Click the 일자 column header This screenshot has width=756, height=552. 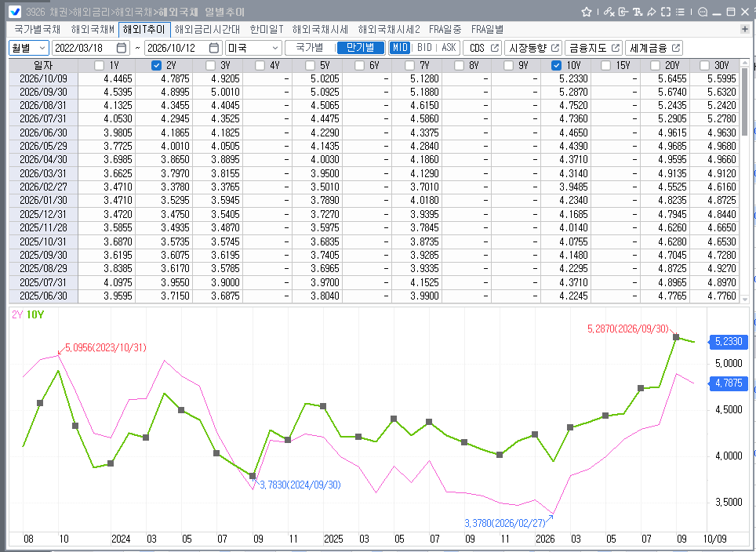43,66
